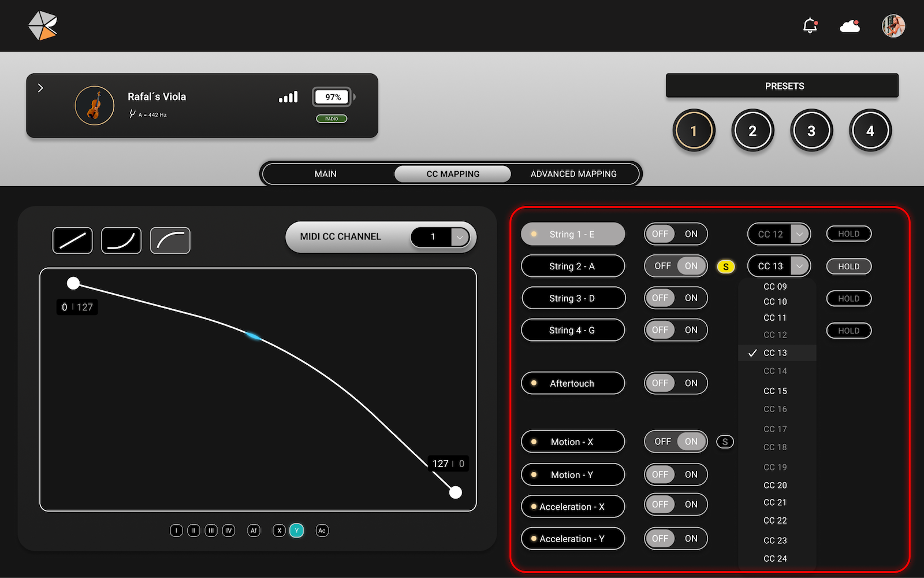Select the Y motion curve selector
The width and height of the screenshot is (924, 578).
(x=296, y=531)
